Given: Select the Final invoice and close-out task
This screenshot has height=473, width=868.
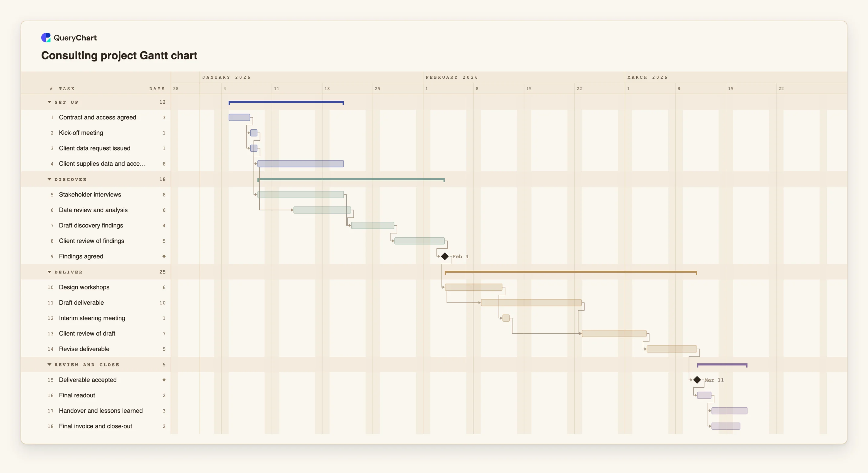Looking at the screenshot, I should click(x=96, y=426).
